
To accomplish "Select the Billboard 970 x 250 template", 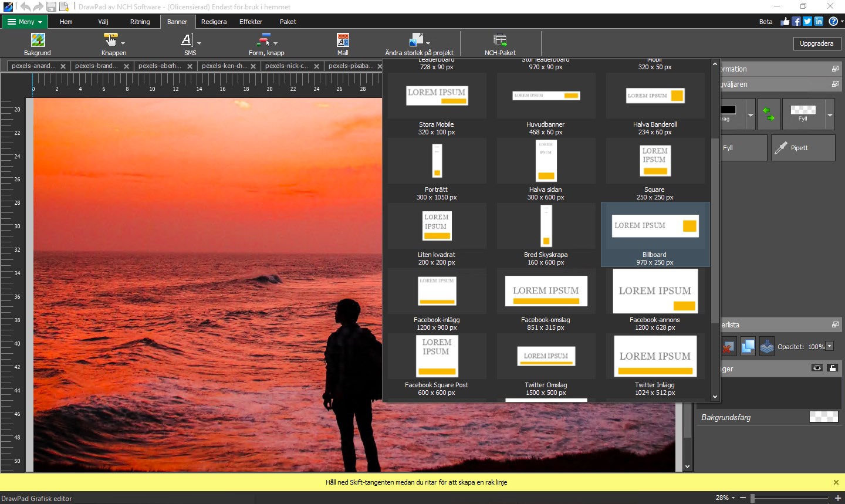I will point(655,234).
